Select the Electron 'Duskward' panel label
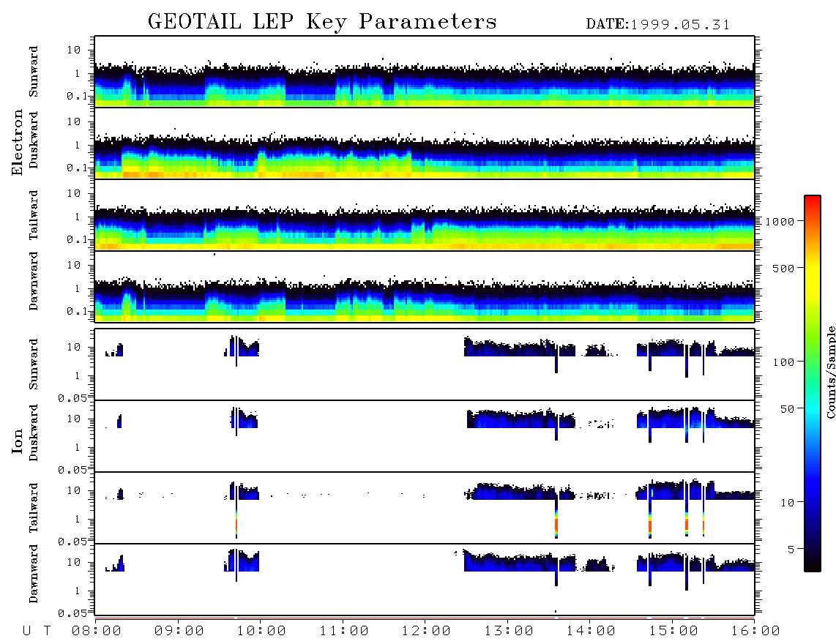Image resolution: width=836 pixels, height=644 pixels. 34,140
